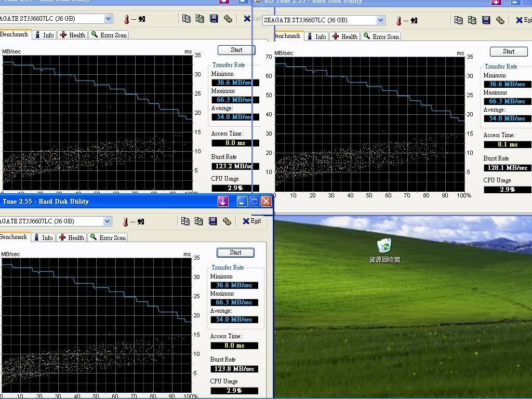Copy screenshot icon in window with 123.2 MB/sec burst
Viewport: 532px width, 399px height.
200,18
